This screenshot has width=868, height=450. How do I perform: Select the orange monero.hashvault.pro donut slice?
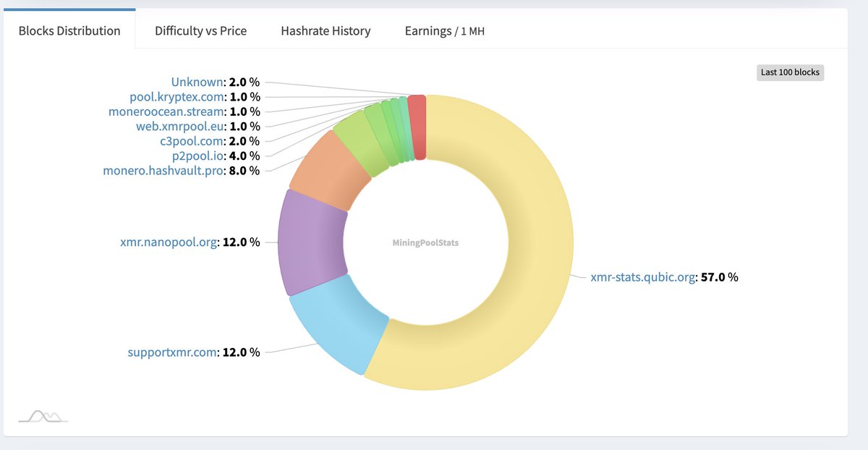point(331,170)
